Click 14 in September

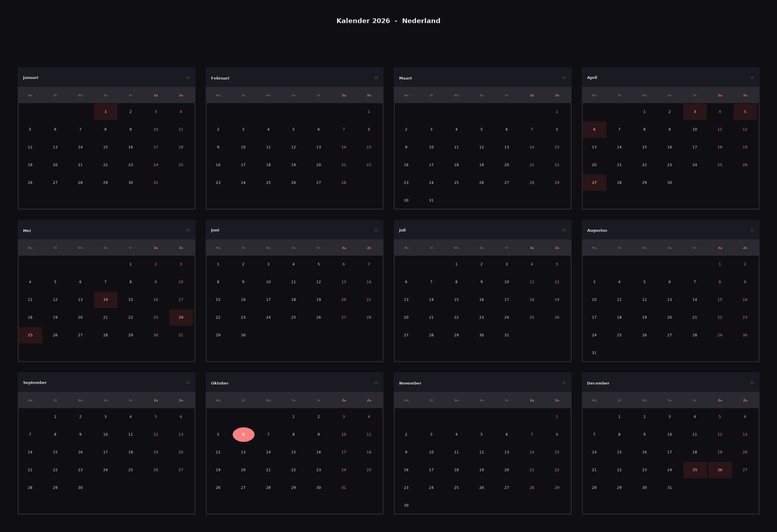click(x=30, y=452)
